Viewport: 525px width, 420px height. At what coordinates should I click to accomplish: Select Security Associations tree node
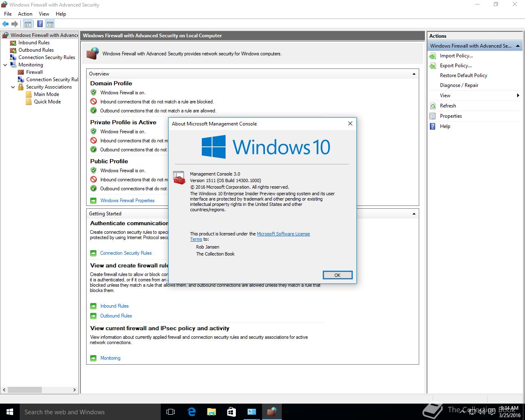pos(49,87)
